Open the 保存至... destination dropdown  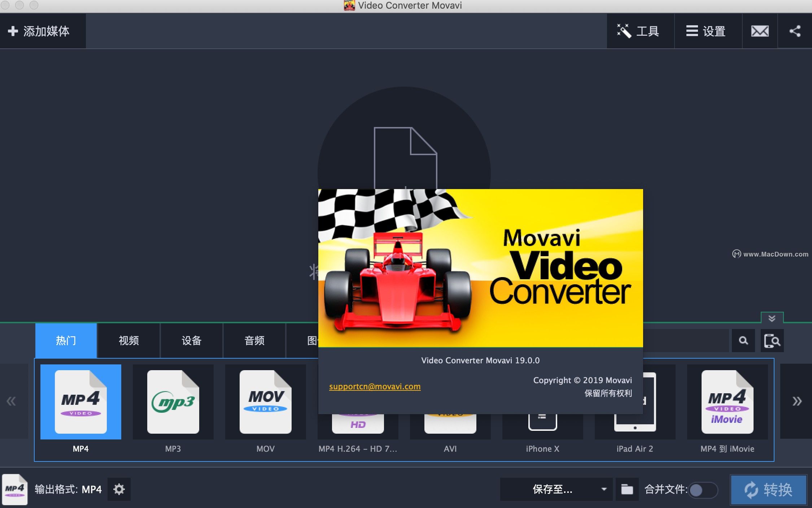coord(556,489)
